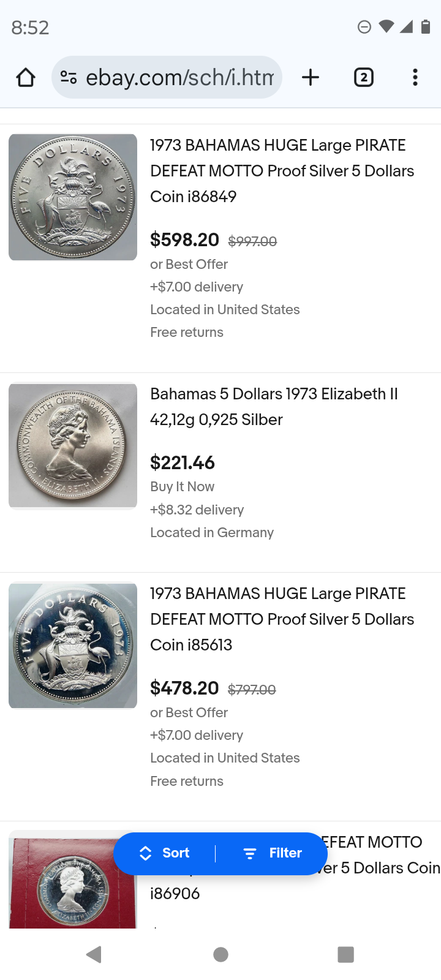Tap the ebay.com address bar
The width and height of the screenshot is (441, 980).
pyautogui.click(x=179, y=78)
